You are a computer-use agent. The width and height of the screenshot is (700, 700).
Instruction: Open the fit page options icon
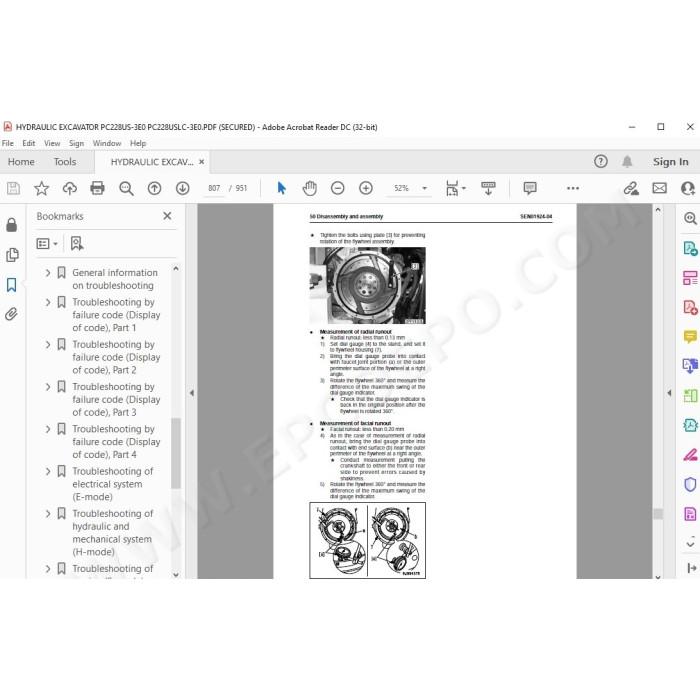click(x=455, y=188)
